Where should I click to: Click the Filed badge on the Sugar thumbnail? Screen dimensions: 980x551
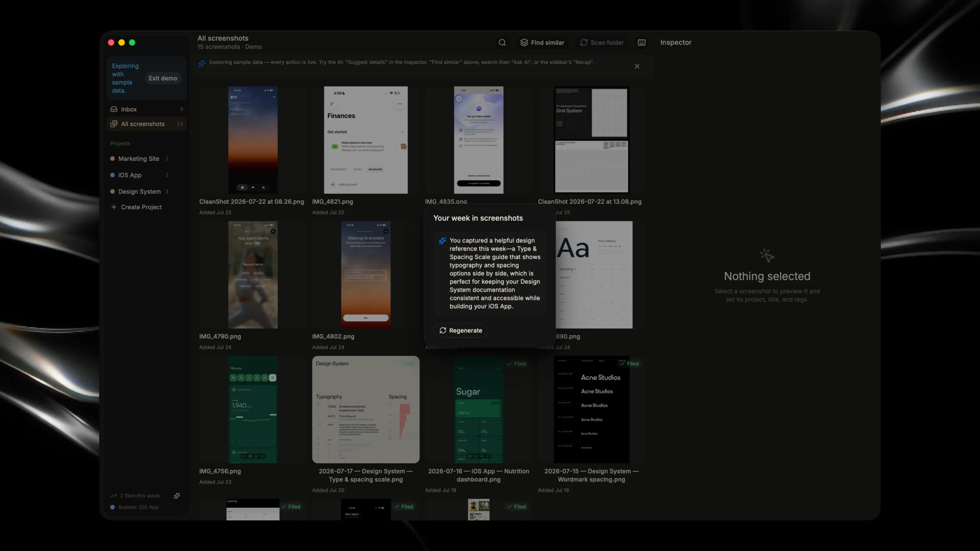pyautogui.click(x=516, y=364)
